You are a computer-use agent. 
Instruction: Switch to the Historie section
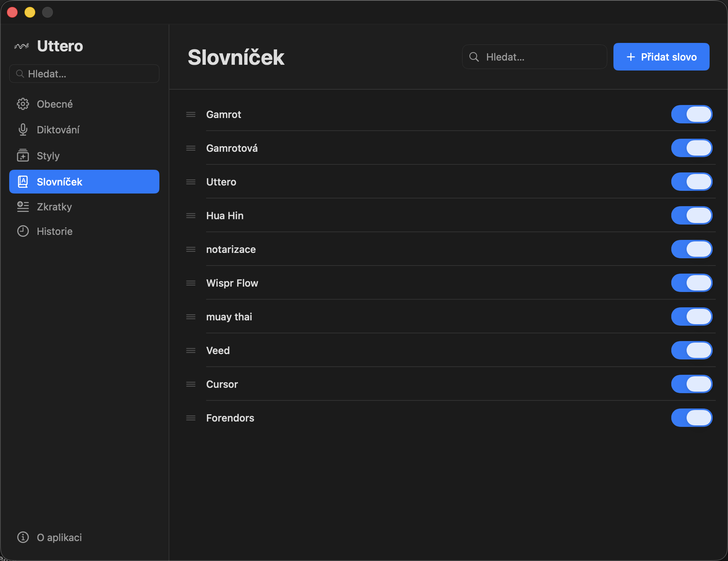click(x=54, y=231)
